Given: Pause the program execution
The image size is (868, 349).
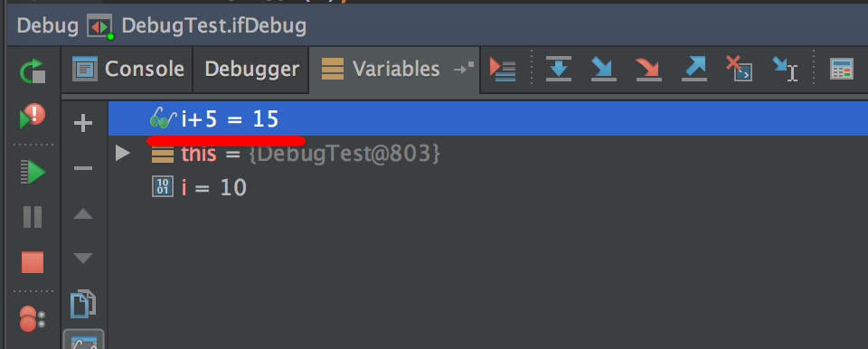Looking at the screenshot, I should click(x=33, y=217).
